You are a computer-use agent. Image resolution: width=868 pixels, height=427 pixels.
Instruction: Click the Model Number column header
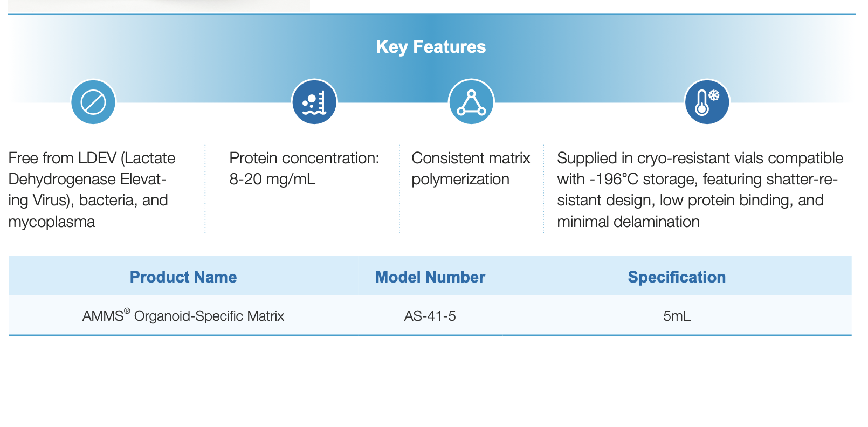(x=430, y=277)
